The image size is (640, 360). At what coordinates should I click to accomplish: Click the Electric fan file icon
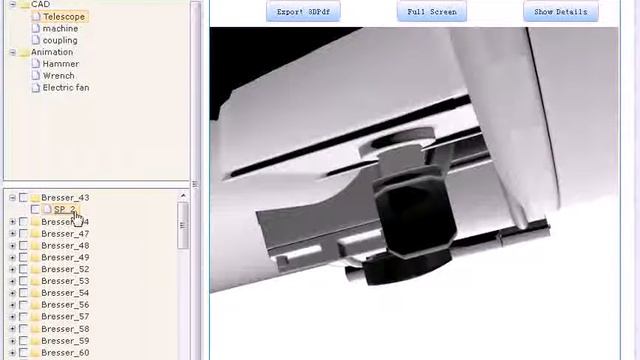[x=36, y=87]
